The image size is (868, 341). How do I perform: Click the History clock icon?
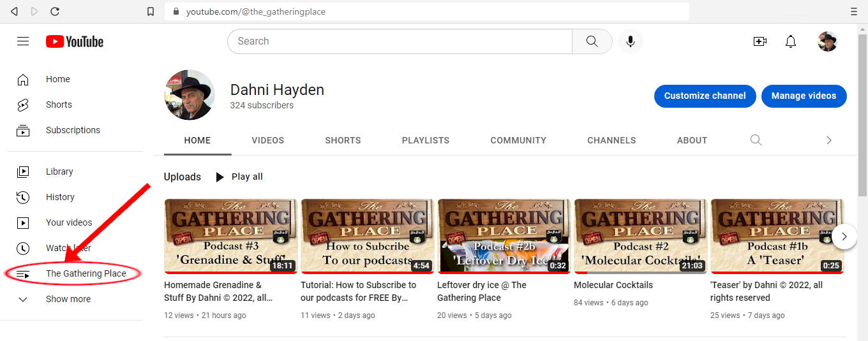23,197
